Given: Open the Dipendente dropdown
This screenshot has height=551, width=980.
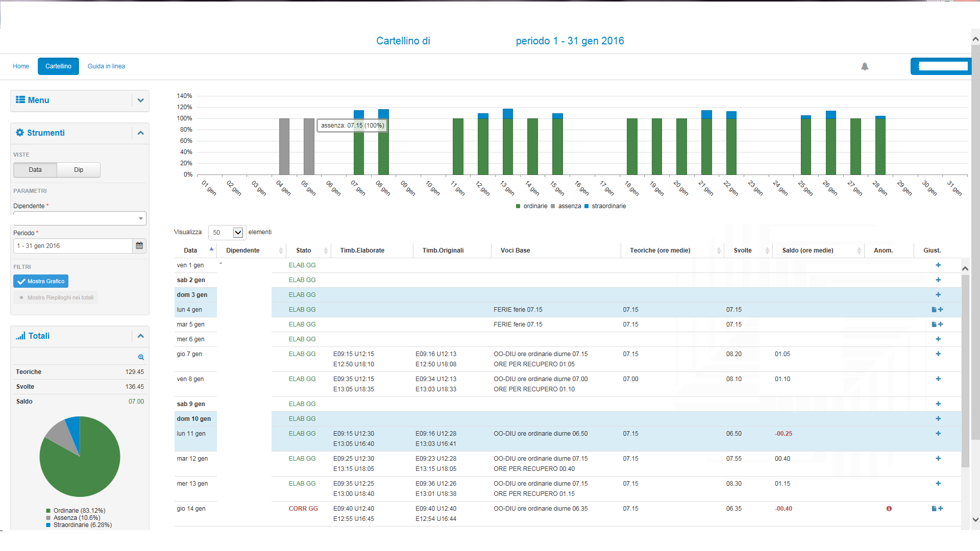Looking at the screenshot, I should point(80,218).
